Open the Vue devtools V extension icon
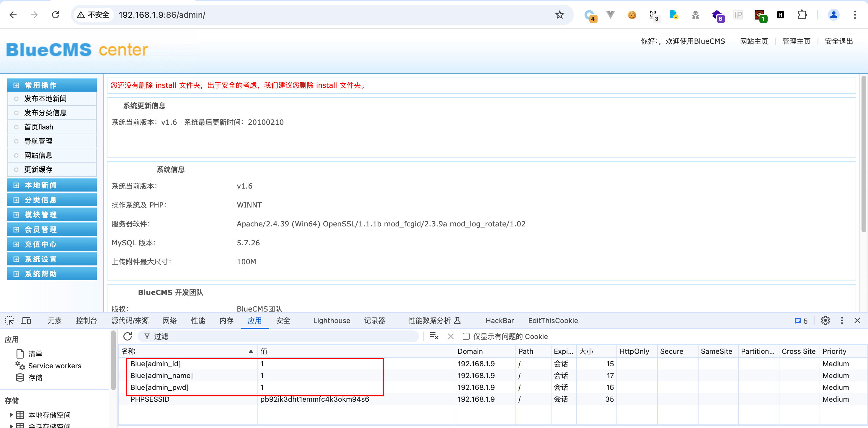The image size is (868, 428). [x=611, y=15]
